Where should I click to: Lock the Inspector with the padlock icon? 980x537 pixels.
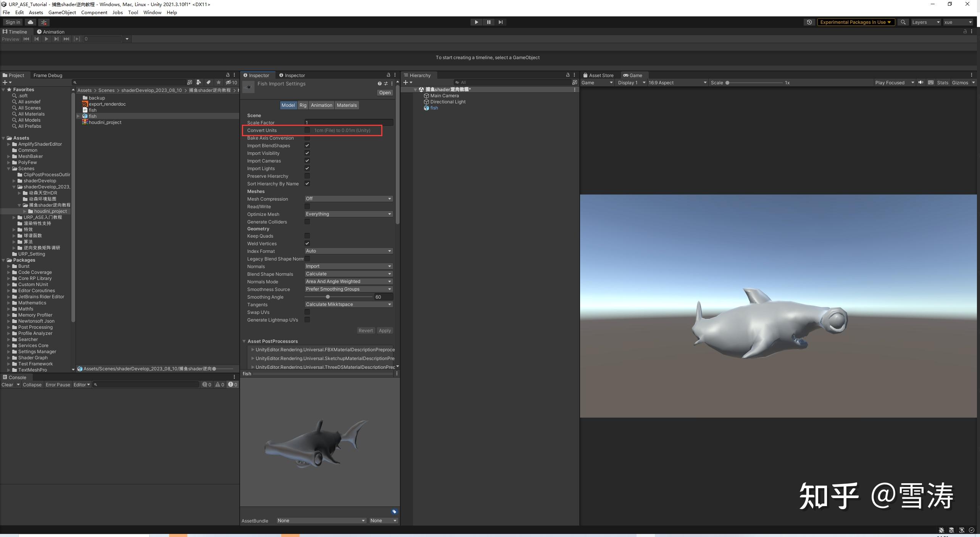point(388,75)
